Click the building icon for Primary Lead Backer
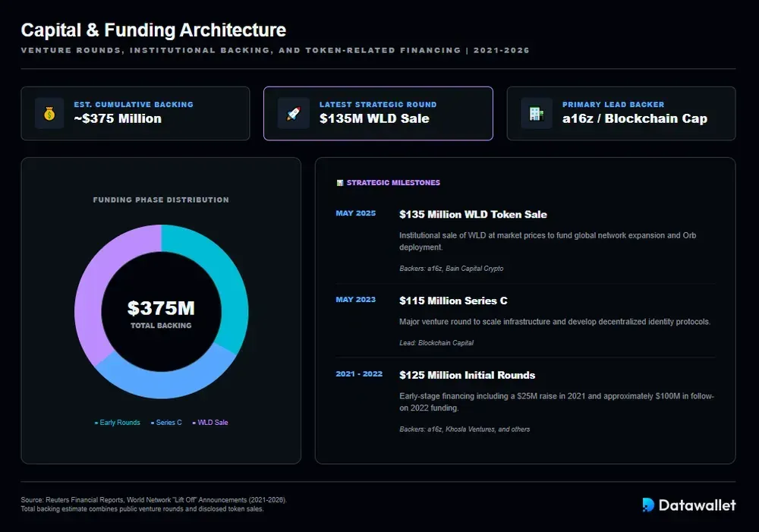The width and height of the screenshot is (759, 532). pos(536,113)
